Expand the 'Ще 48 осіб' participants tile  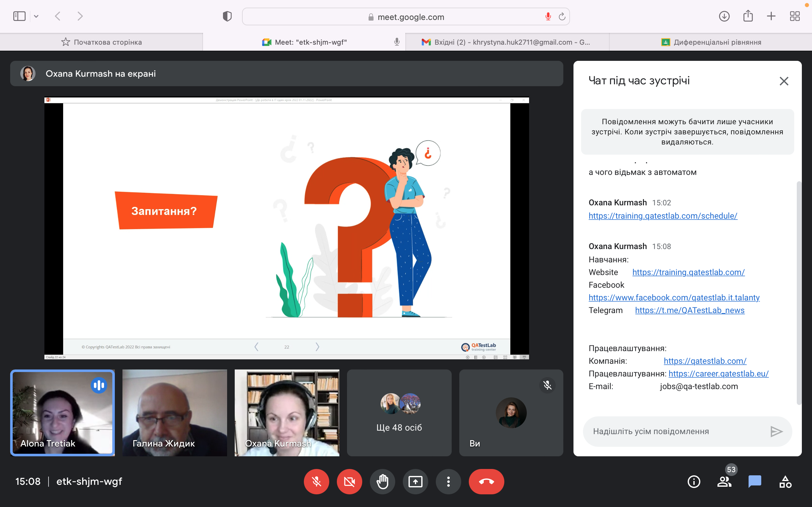tap(399, 413)
